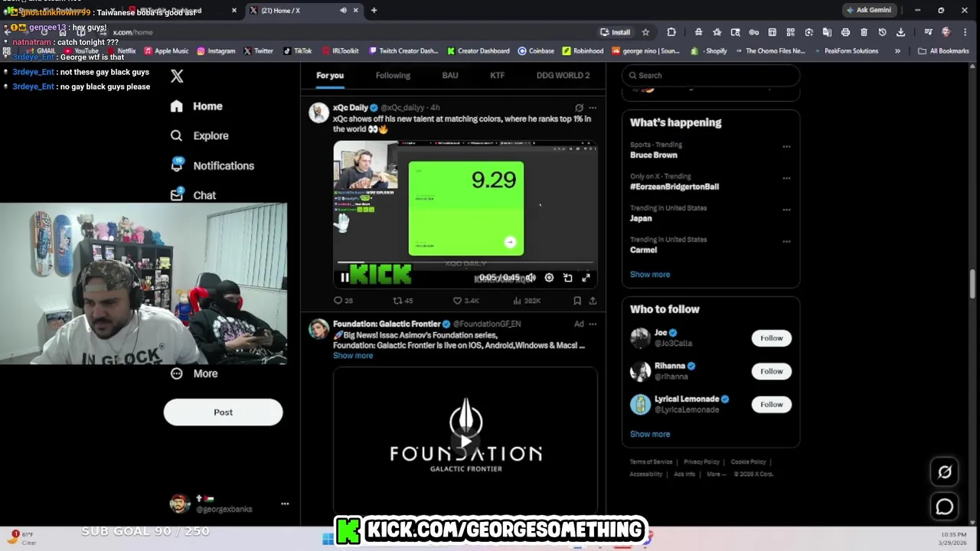Open a new browser tab

point(374,10)
